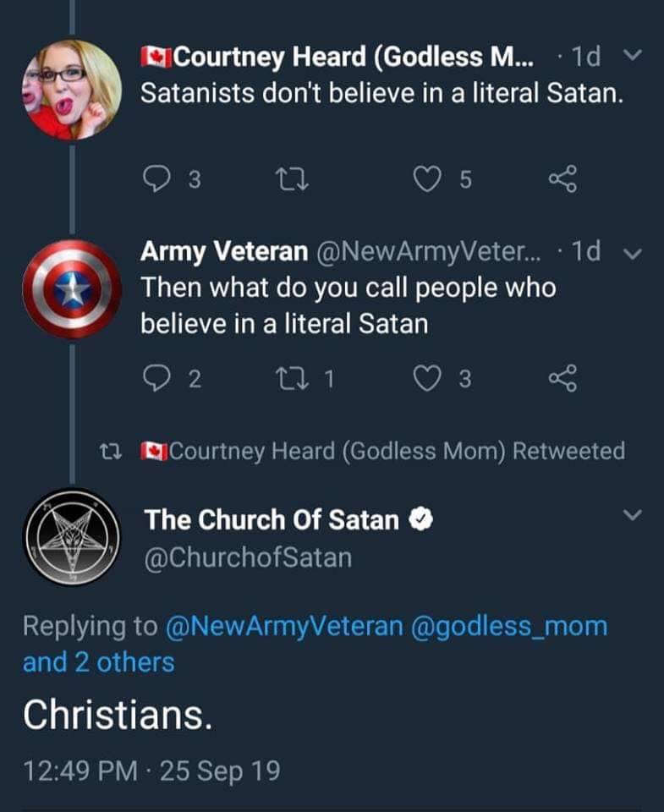Open Army Veteran's shield avatar
Viewport: 664px width, 812px height.
[72, 289]
